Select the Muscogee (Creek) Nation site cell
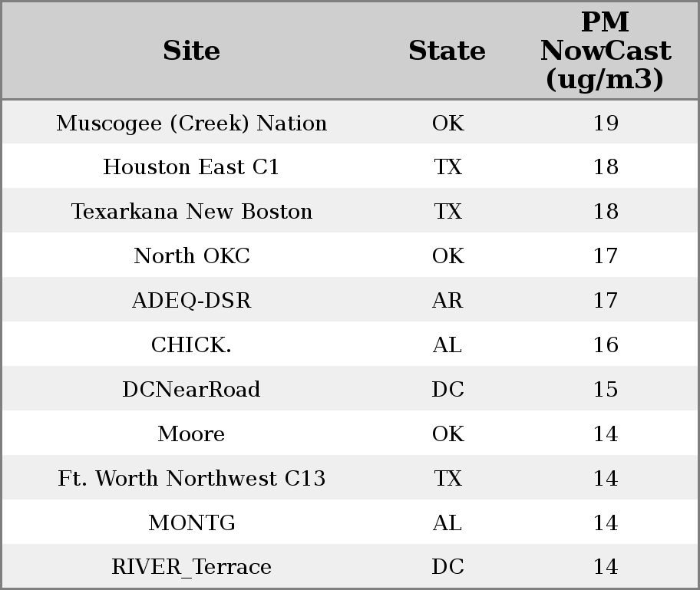Image resolution: width=700 pixels, height=590 pixels. [x=191, y=124]
